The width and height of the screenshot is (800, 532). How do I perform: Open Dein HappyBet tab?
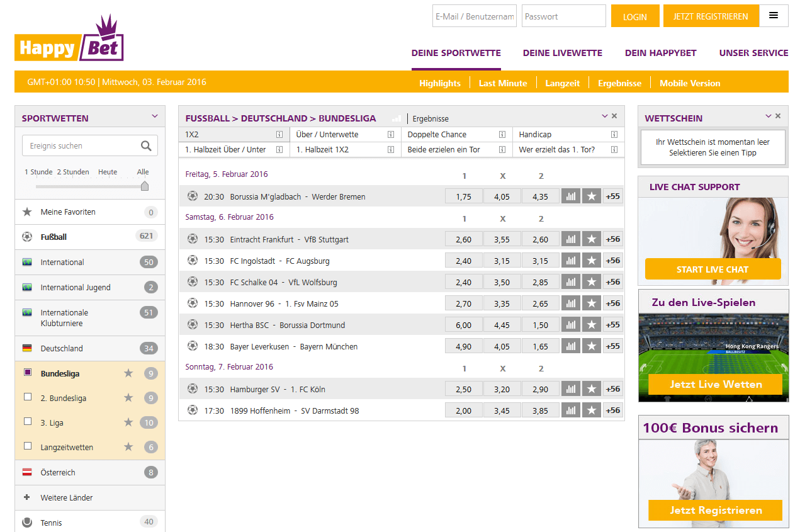[661, 53]
